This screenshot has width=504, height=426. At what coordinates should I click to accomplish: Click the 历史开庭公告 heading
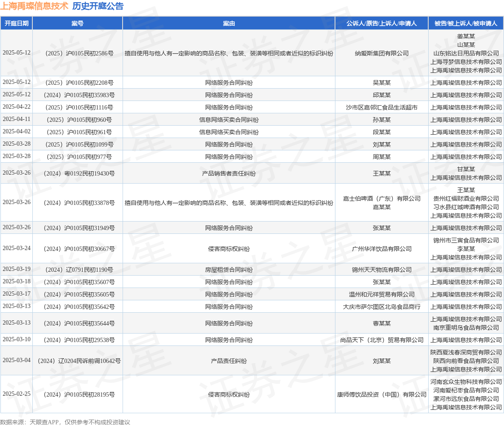pyautogui.click(x=98, y=6)
